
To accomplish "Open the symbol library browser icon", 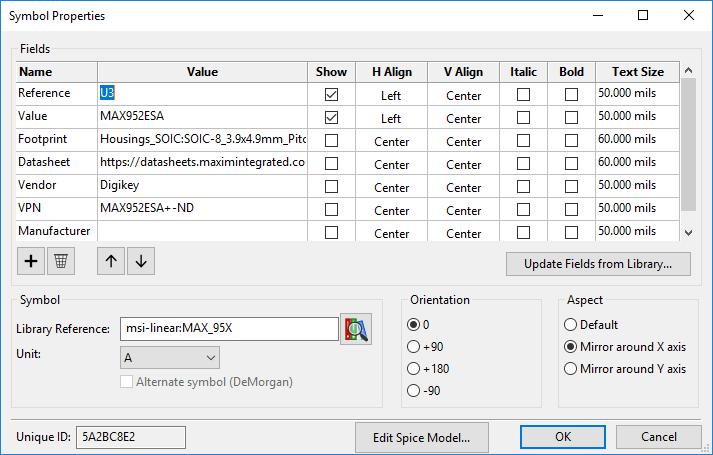I will point(355,329).
